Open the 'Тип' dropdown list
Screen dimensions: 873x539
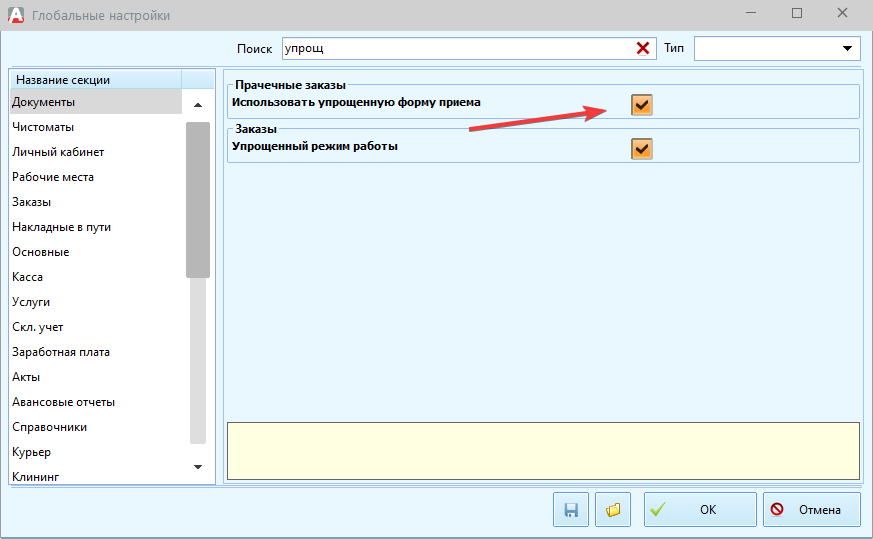click(x=849, y=48)
